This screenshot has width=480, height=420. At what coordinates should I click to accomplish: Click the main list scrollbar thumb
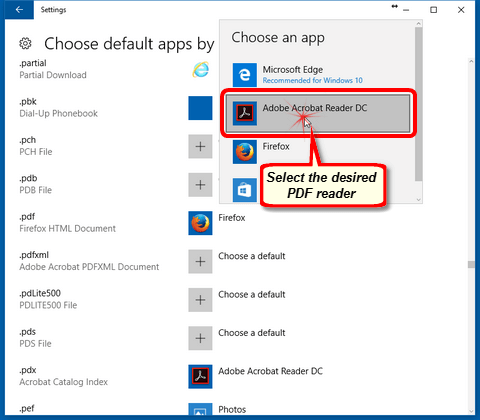tap(471, 264)
